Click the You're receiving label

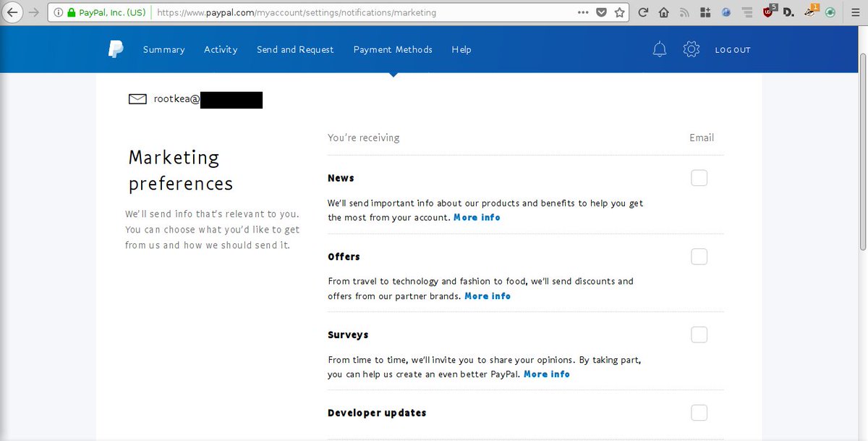[x=363, y=138]
